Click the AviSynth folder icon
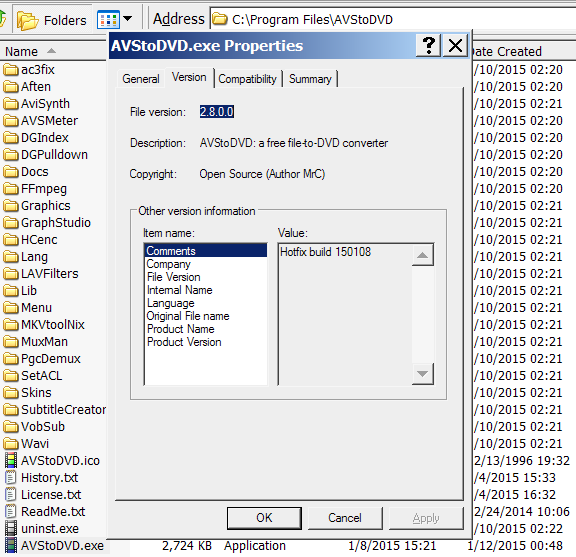Screen dimensions: 576x557 pos(10,104)
